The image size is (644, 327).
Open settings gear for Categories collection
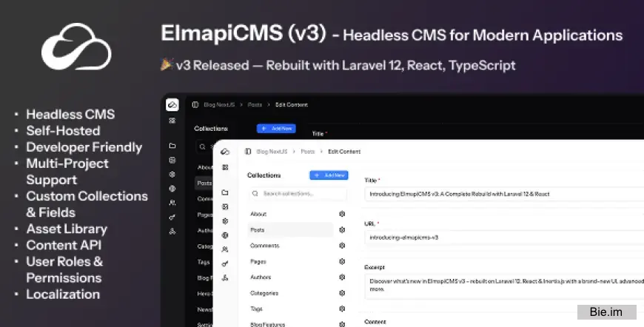point(342,293)
